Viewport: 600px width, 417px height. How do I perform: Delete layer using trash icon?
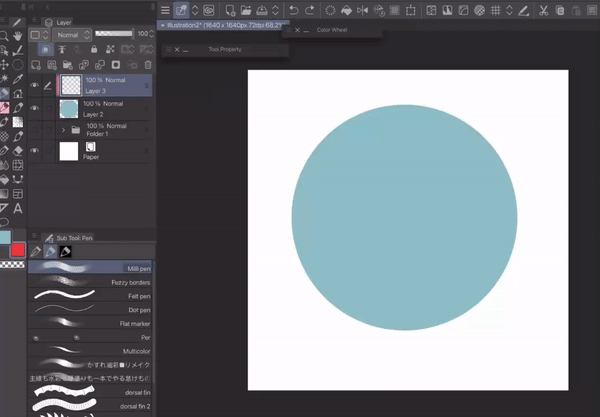[147, 65]
